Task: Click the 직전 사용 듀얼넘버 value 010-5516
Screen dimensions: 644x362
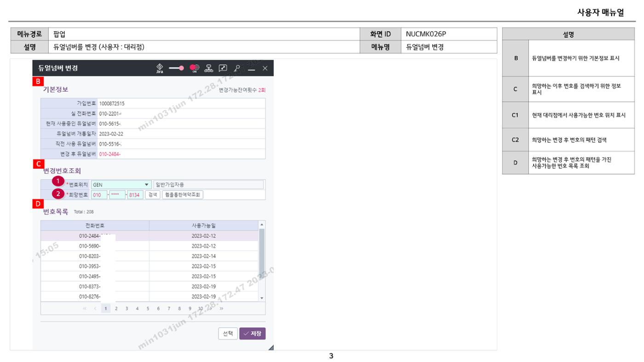Action: [x=110, y=144]
